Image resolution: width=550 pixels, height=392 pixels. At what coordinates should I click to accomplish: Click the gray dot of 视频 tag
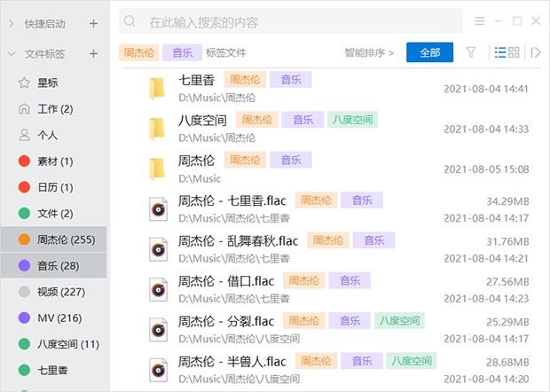24,292
